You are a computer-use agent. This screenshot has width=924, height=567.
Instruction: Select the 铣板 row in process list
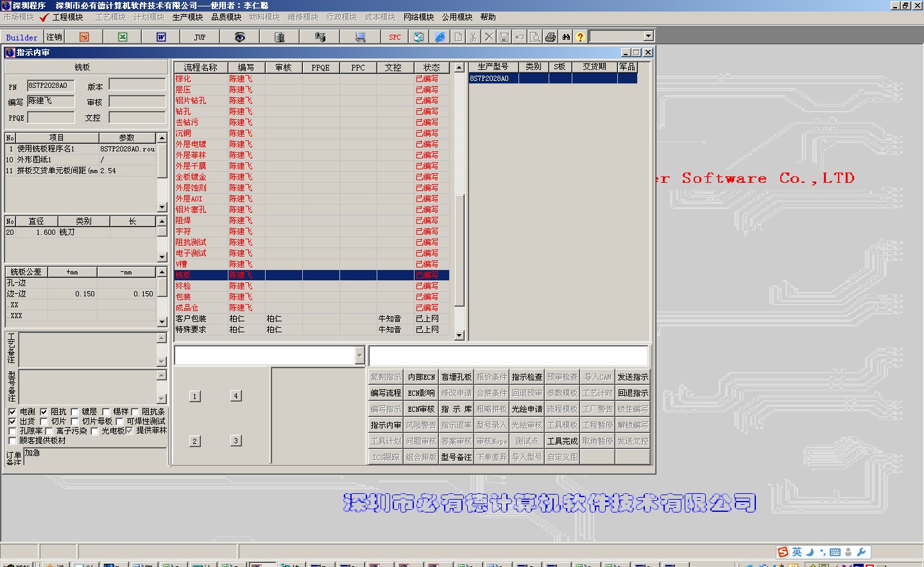click(x=311, y=275)
